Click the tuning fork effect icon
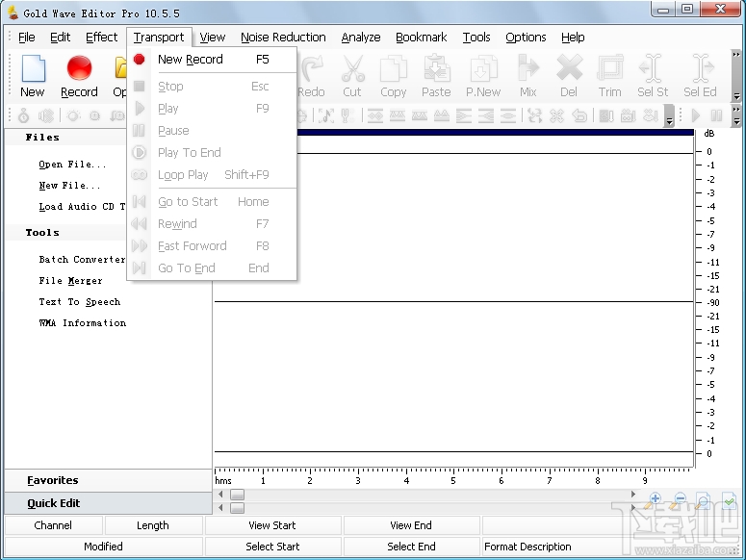Image resolution: width=746 pixels, height=560 pixels. [347, 115]
